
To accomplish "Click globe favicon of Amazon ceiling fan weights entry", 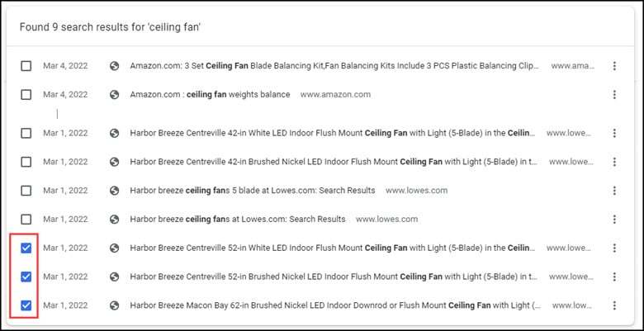I will point(114,95).
